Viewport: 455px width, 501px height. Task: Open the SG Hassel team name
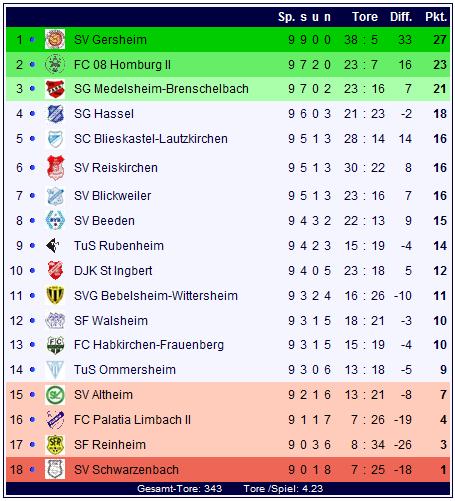point(104,114)
